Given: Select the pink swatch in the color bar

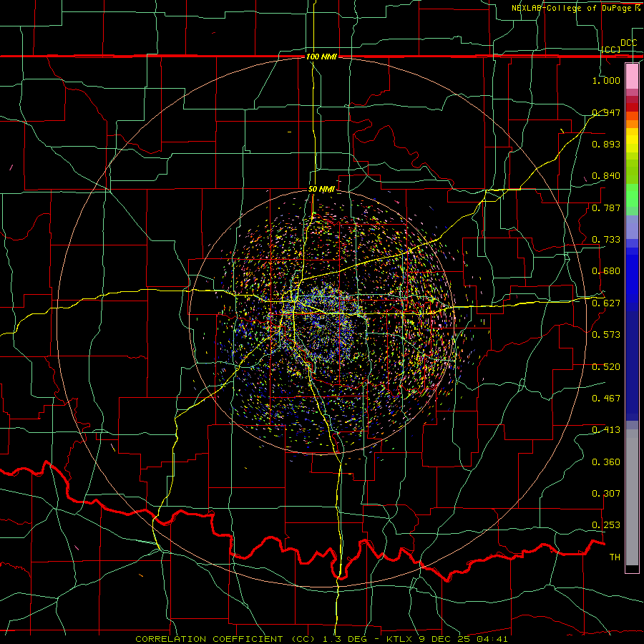Looking at the screenshot, I should [x=632, y=76].
